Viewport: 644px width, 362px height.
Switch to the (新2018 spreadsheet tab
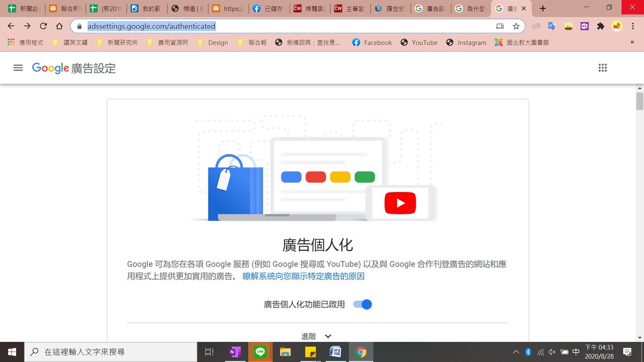[106, 9]
